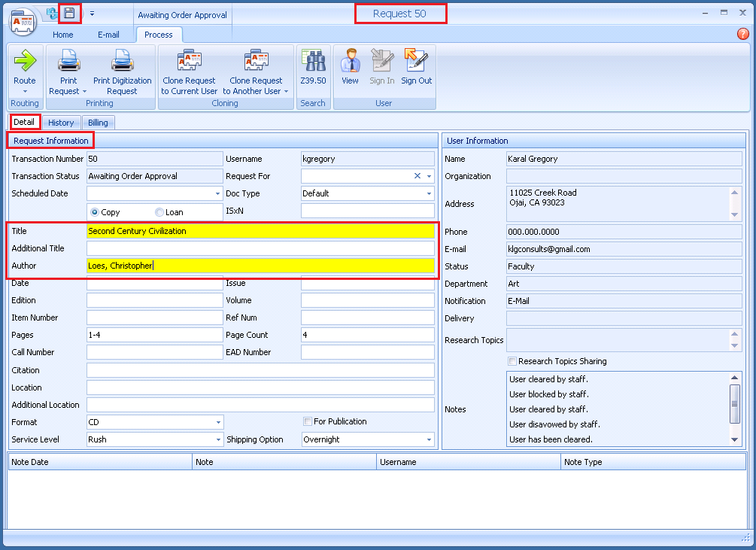Clone Request to Another User
This screenshot has height=550, width=756.
click(256, 61)
